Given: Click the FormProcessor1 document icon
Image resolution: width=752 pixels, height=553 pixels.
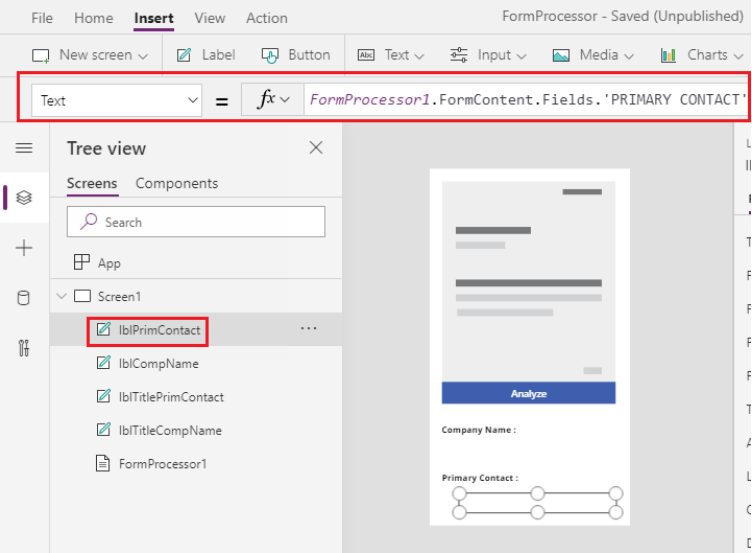Looking at the screenshot, I should tap(103, 463).
